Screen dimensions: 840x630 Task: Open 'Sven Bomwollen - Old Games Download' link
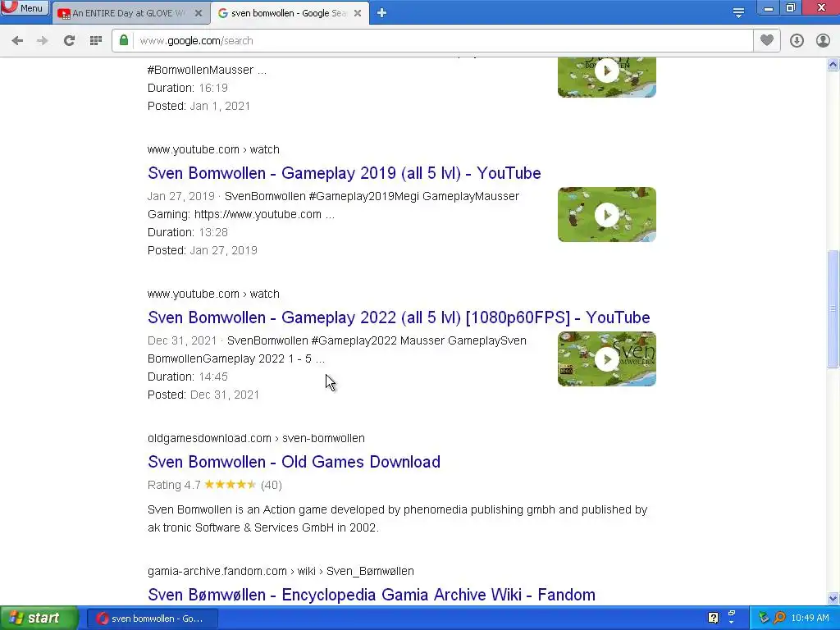pos(294,462)
